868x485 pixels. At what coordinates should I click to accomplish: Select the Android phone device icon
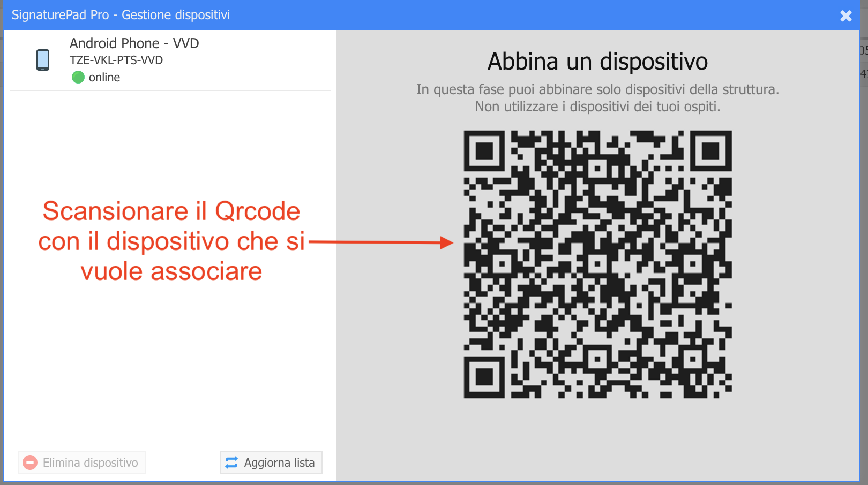tap(43, 60)
